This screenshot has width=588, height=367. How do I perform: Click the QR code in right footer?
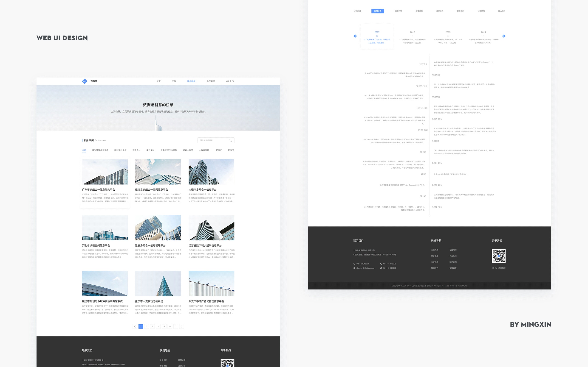point(499,256)
